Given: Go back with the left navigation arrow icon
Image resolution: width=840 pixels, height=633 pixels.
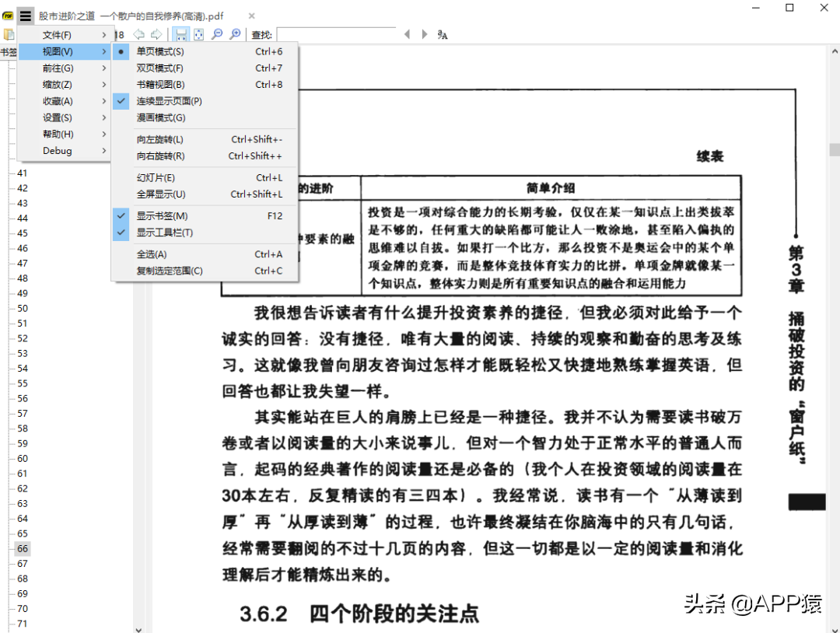Looking at the screenshot, I should tap(139, 34).
